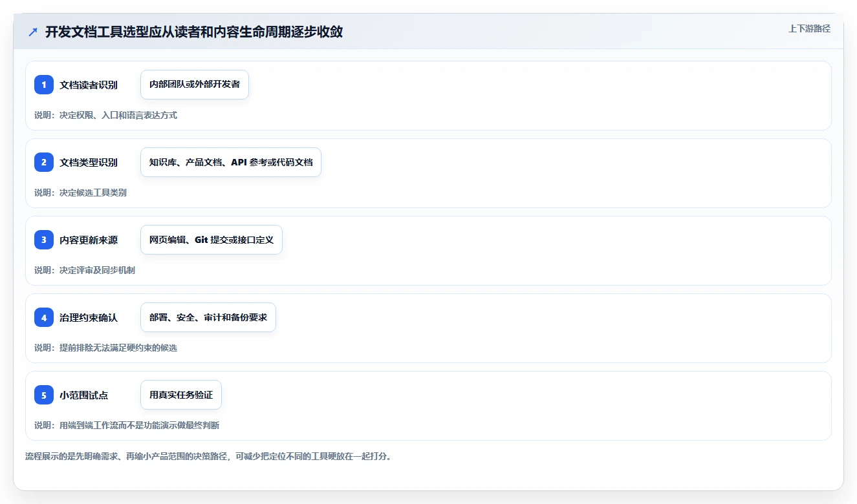Click the 网页编辑、Git 提交或接口定义 chip
Screen dimensions: 857x504
coord(212,240)
